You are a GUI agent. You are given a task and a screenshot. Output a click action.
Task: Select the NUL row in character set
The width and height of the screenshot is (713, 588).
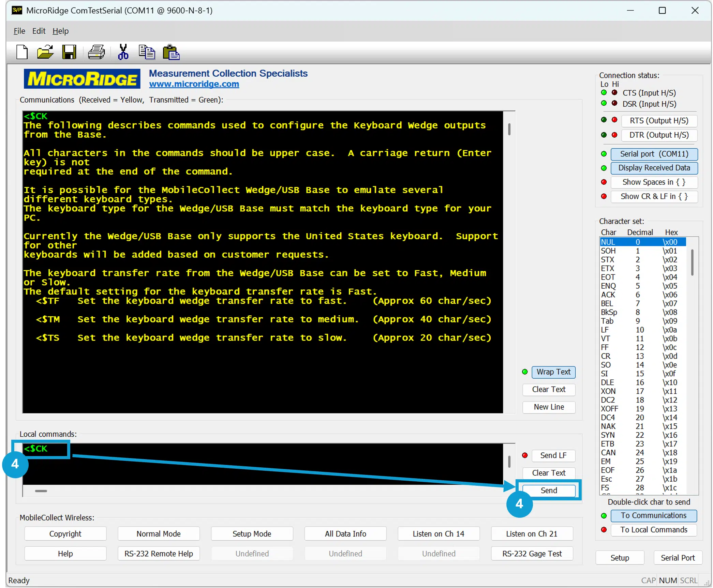643,242
